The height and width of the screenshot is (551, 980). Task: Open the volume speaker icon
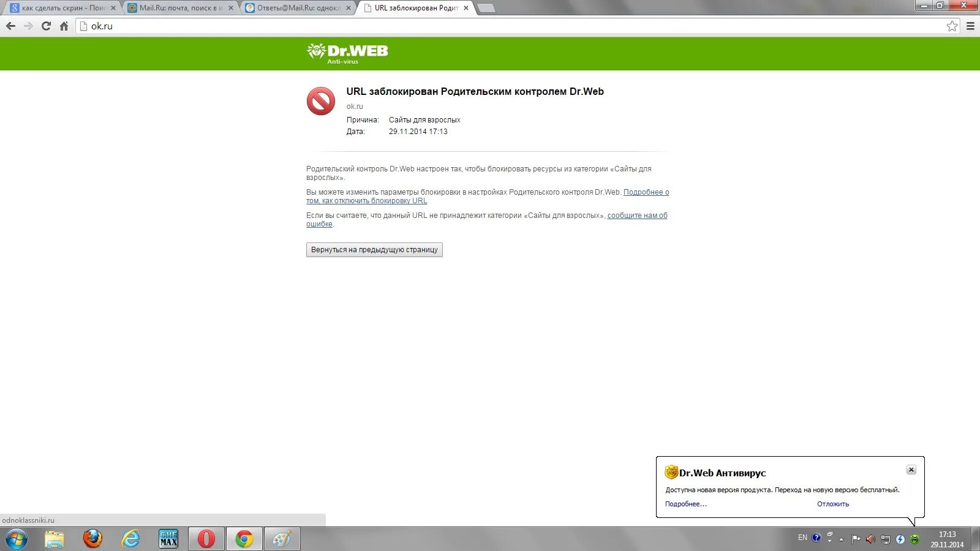(870, 539)
